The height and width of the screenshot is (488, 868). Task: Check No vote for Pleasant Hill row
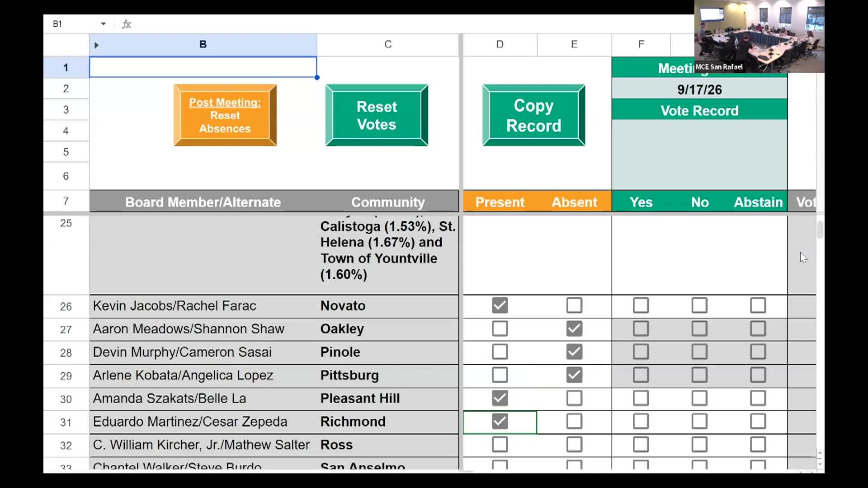pyautogui.click(x=699, y=398)
